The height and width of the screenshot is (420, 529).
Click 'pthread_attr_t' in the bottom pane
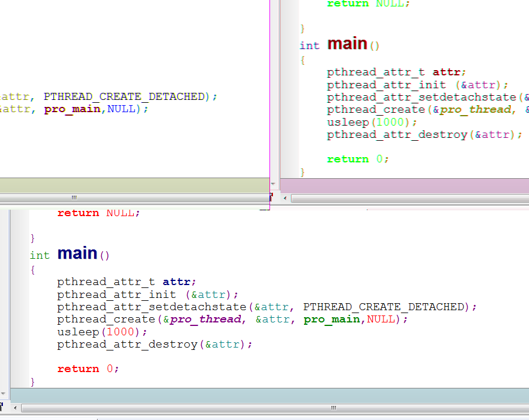[x=106, y=282]
